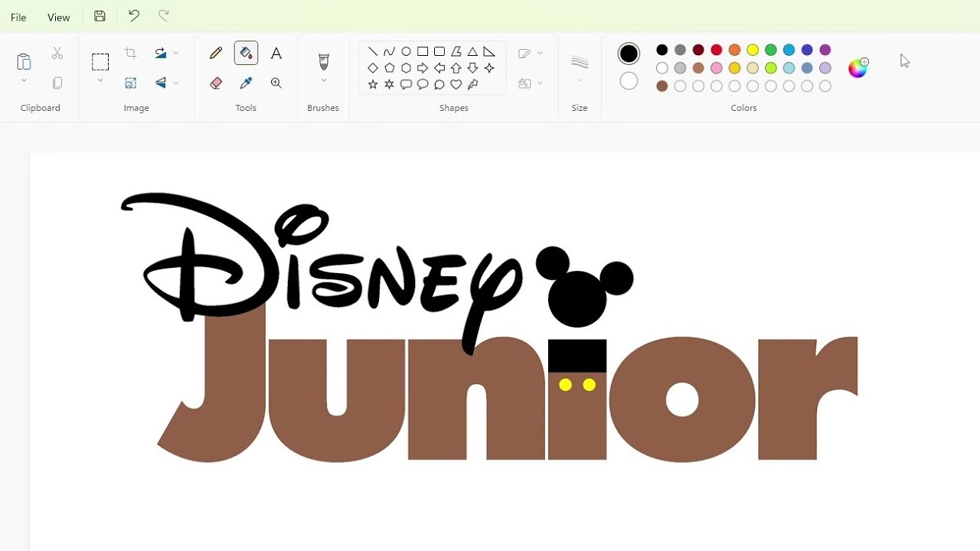Pick the orange color swatch
The height and width of the screenshot is (551, 980).
734,50
